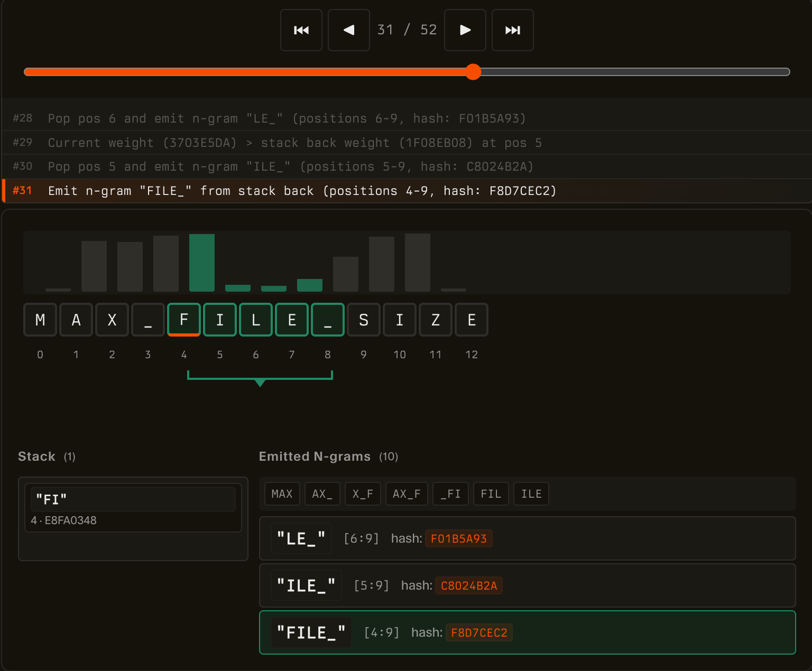
Task: Click character cell S at index 9
Action: pos(364,320)
